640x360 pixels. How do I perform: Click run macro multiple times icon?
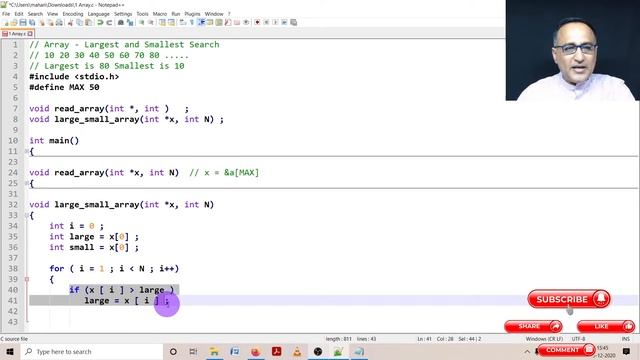[284, 22]
